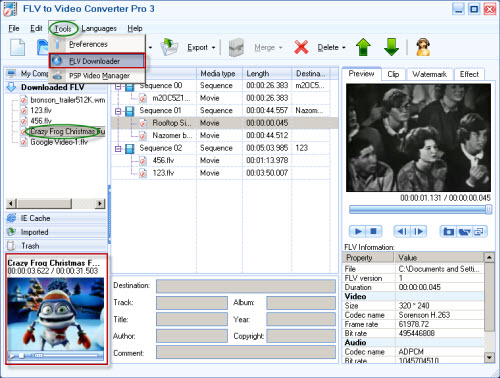Viewport: 500px width, 378px height.
Task: Open the Imported section
Action: point(56,232)
